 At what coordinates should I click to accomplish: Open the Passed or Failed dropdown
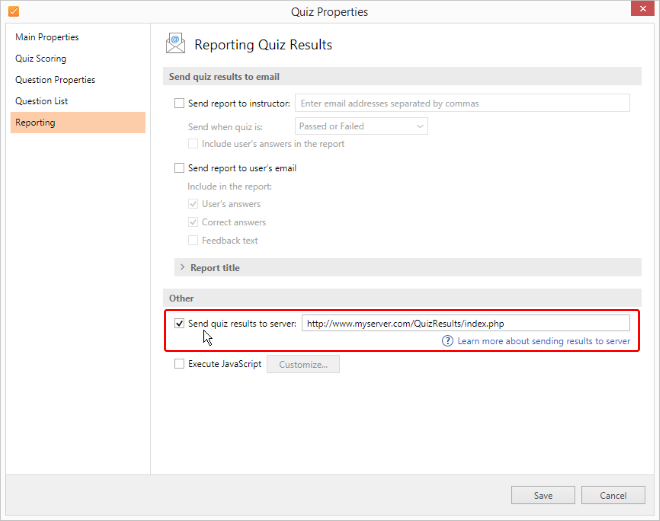click(x=361, y=126)
